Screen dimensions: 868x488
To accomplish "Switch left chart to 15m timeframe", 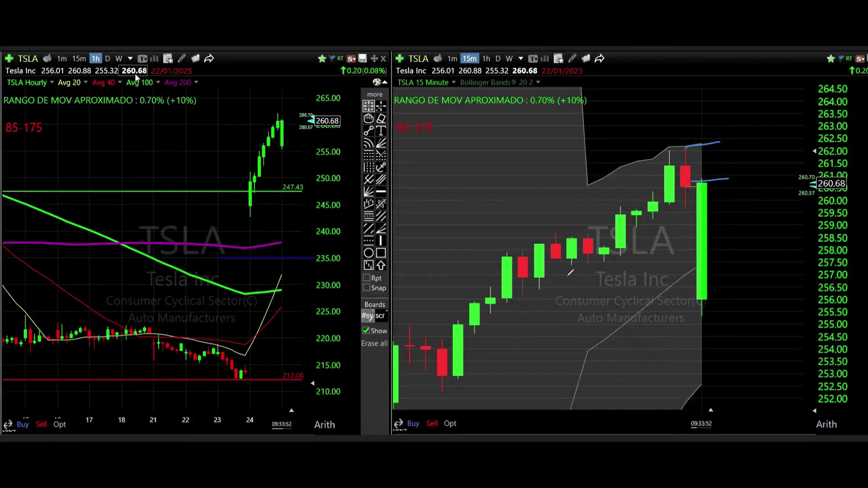I will click(x=79, y=58).
